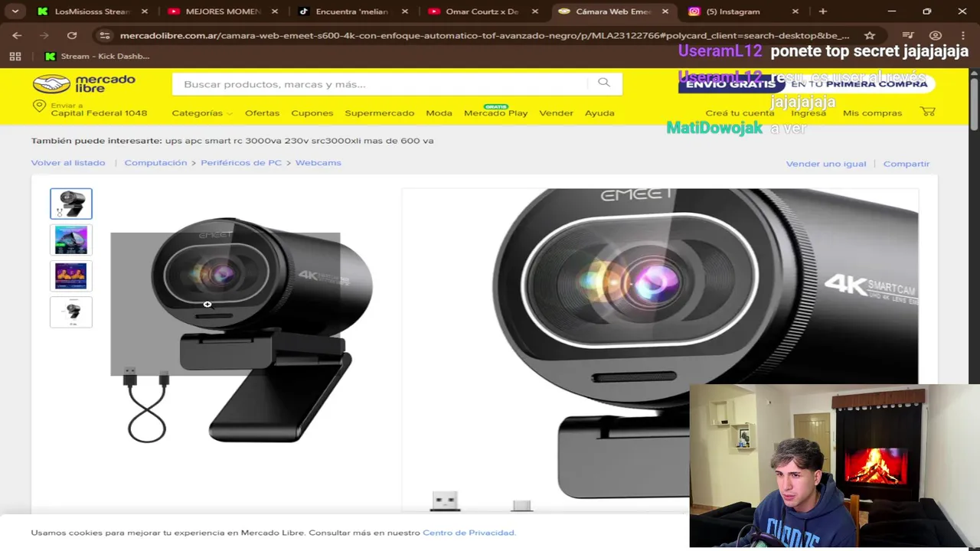Select the first webcam thumbnail

(x=71, y=204)
